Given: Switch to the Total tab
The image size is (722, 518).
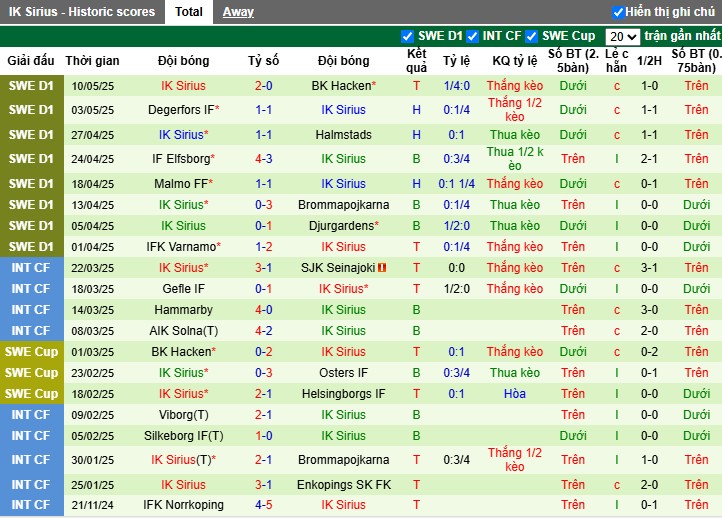Looking at the screenshot, I should coord(189,12).
